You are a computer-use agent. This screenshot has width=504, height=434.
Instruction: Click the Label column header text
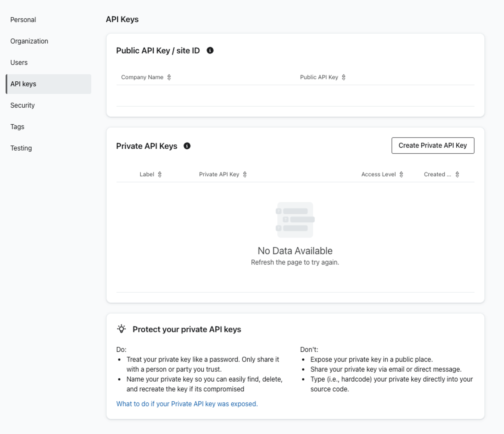click(x=147, y=174)
